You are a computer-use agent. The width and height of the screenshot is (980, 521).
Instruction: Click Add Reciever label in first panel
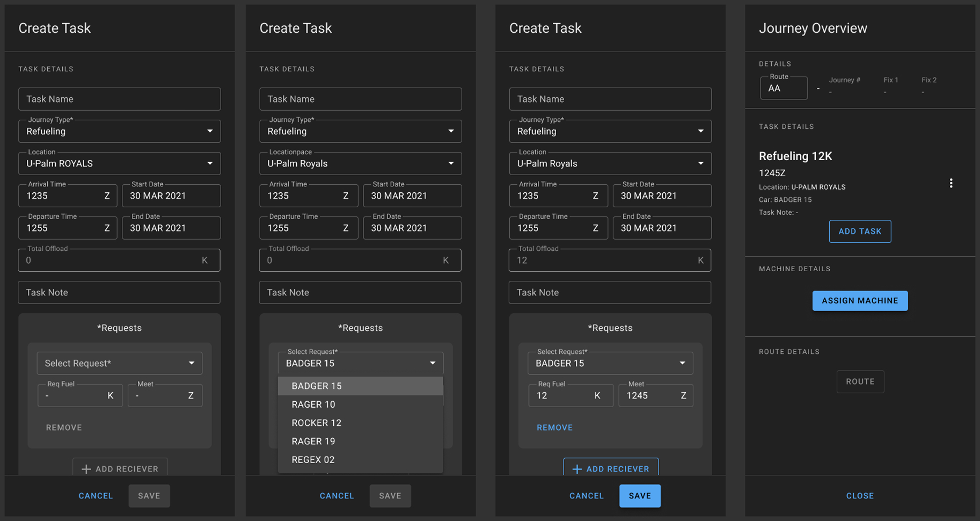coord(127,469)
